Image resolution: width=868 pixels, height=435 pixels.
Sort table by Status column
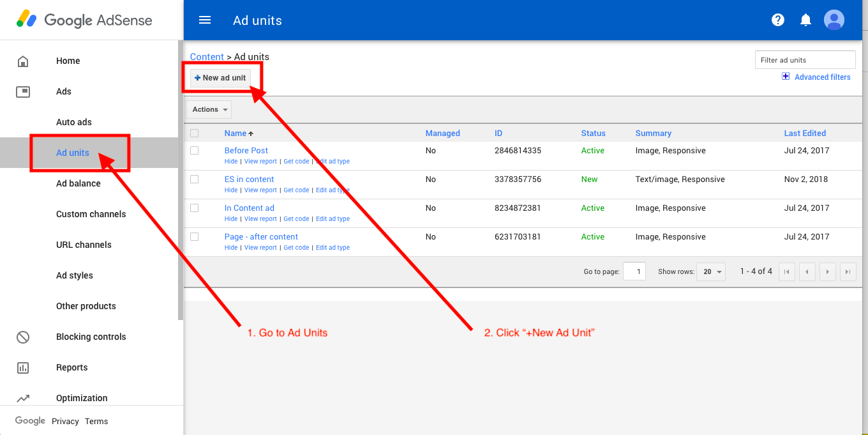click(593, 134)
